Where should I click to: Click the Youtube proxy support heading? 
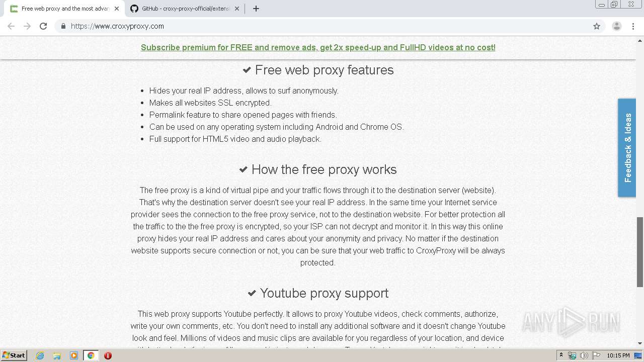click(324, 293)
